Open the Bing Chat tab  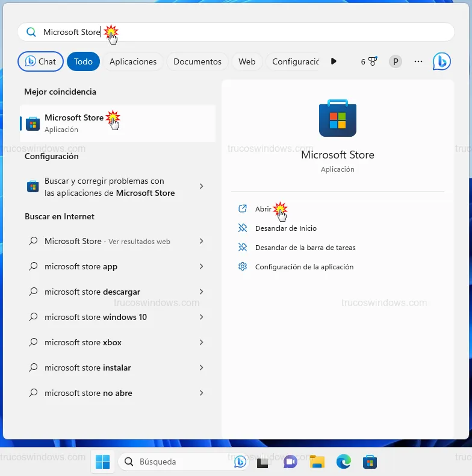click(41, 61)
